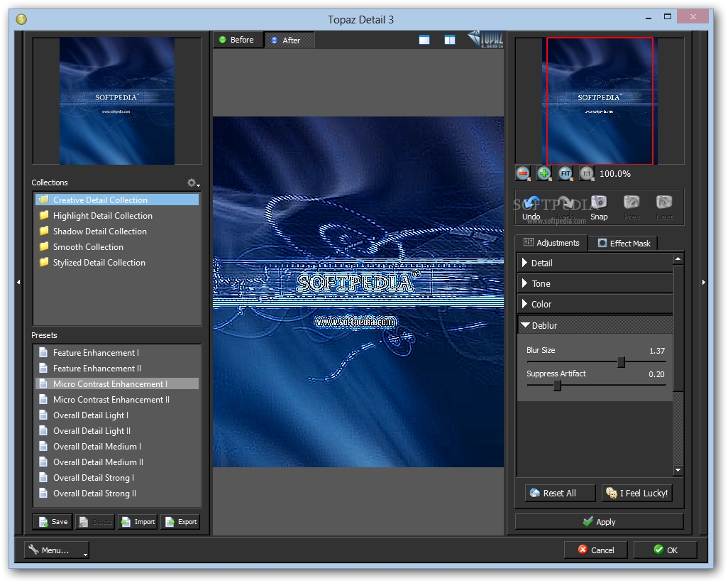
Task: Set zoom to 1:1 icon
Action: 586,174
